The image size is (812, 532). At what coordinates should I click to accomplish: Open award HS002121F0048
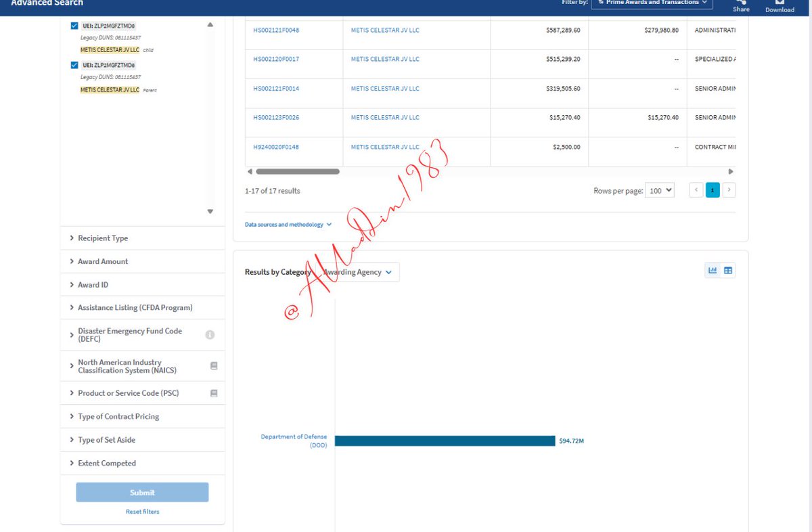coord(276,30)
